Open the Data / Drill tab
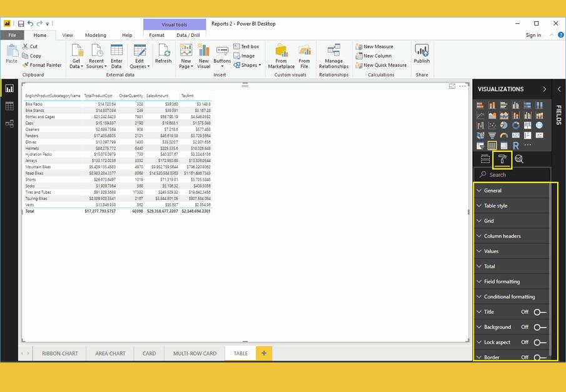 point(188,35)
